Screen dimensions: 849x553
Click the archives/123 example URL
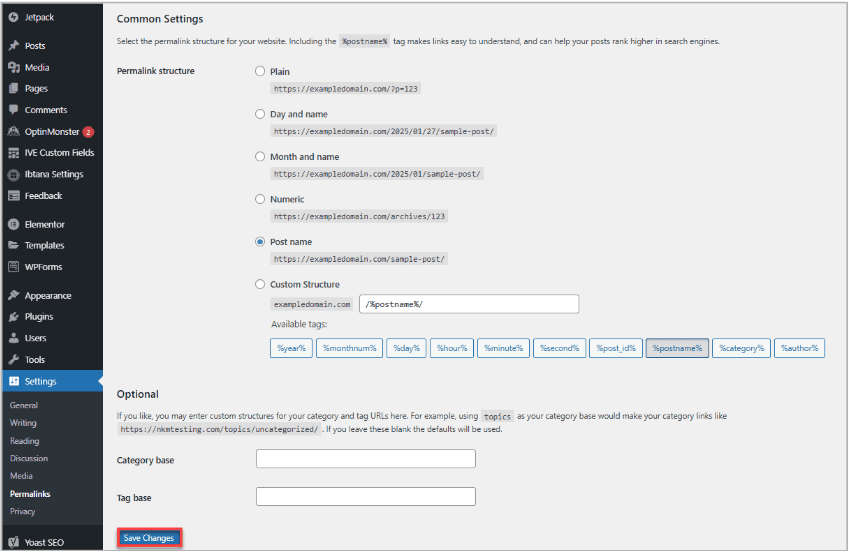pyautogui.click(x=359, y=217)
